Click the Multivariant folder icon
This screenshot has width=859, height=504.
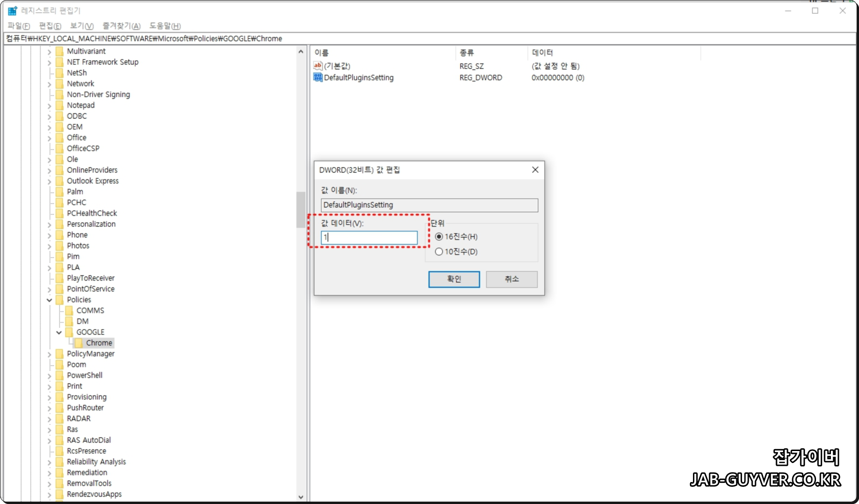[x=60, y=51]
